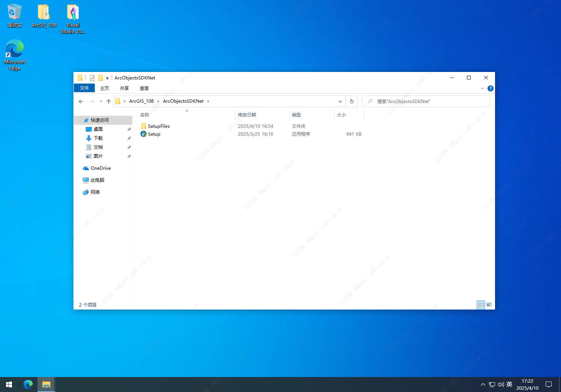Switch to details view layout
561x392 pixels.
point(481,305)
